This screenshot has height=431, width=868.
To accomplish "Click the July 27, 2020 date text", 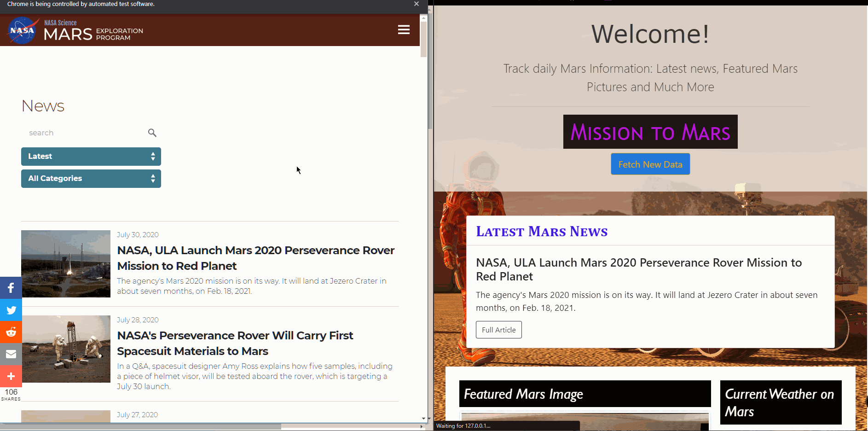I will 137,415.
